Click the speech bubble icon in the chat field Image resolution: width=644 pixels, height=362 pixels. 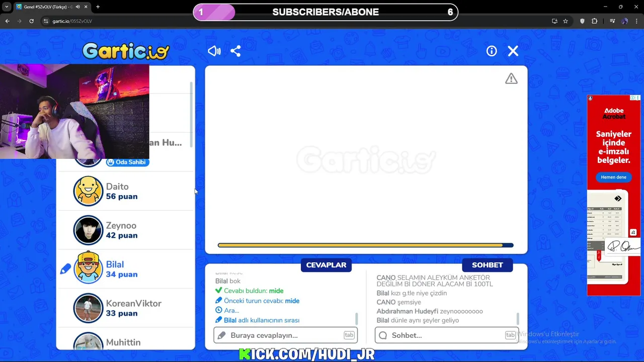383,335
